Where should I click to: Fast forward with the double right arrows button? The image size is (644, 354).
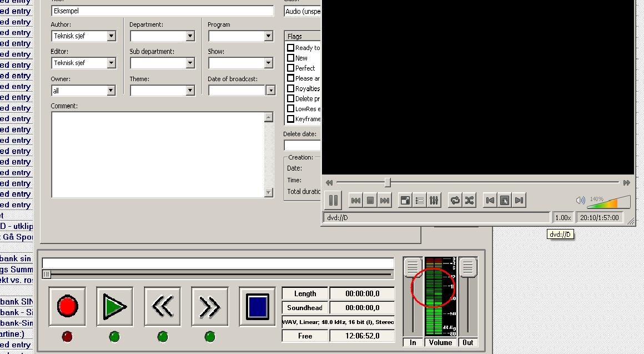209,306
